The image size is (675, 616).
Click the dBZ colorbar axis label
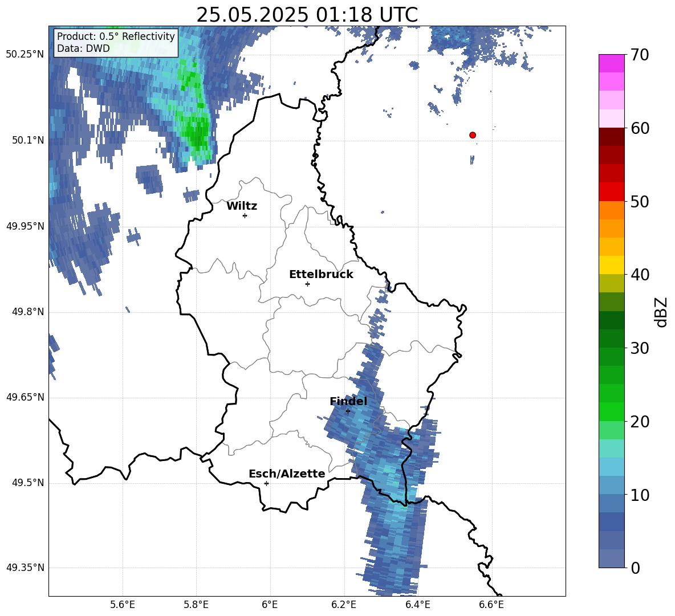click(x=662, y=312)
